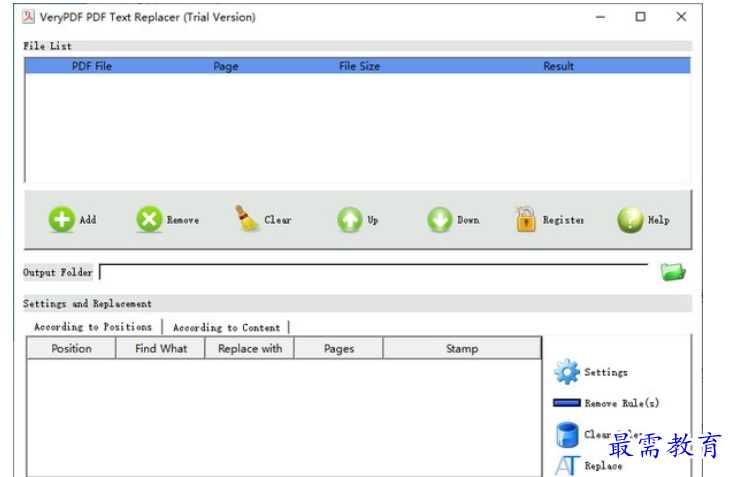Click the PDF File column header
Viewport: 730px width, 477px height.
point(92,66)
